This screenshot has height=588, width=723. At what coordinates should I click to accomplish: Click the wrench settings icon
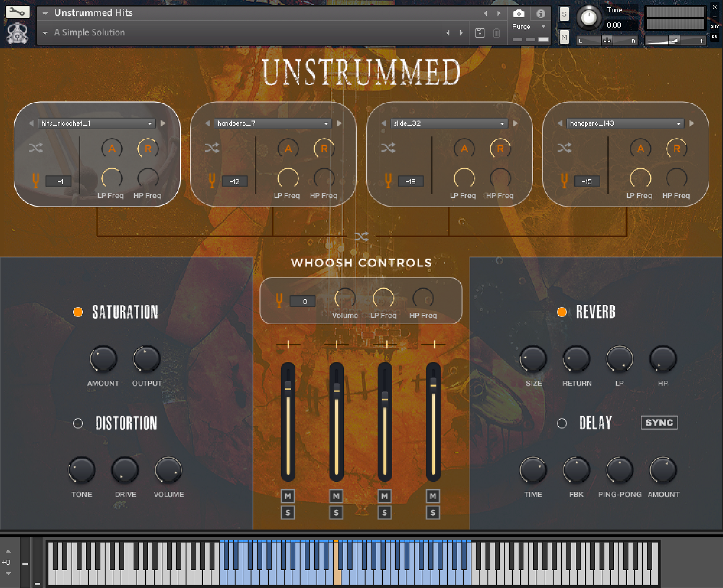click(17, 12)
